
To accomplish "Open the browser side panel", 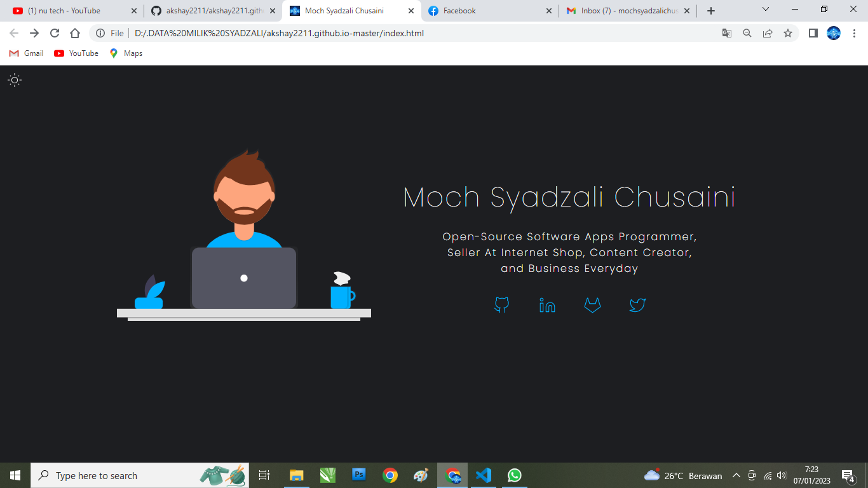I will click(813, 33).
